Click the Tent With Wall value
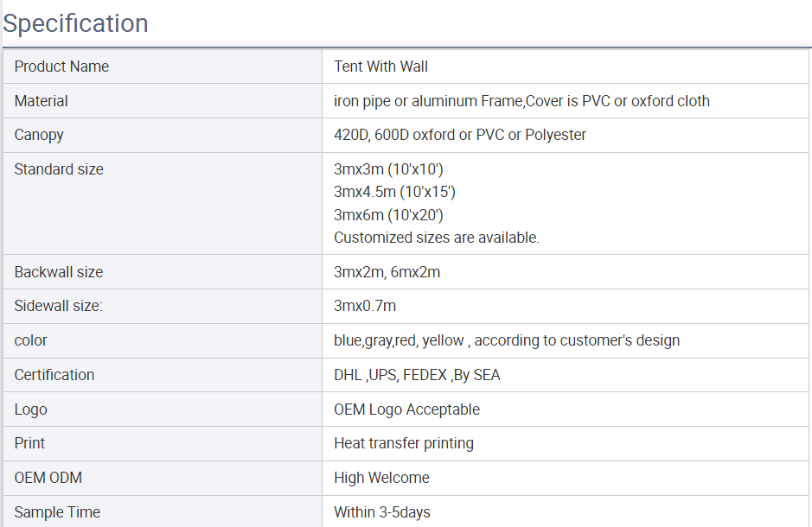Image resolution: width=812 pixels, height=527 pixels. tap(380, 67)
